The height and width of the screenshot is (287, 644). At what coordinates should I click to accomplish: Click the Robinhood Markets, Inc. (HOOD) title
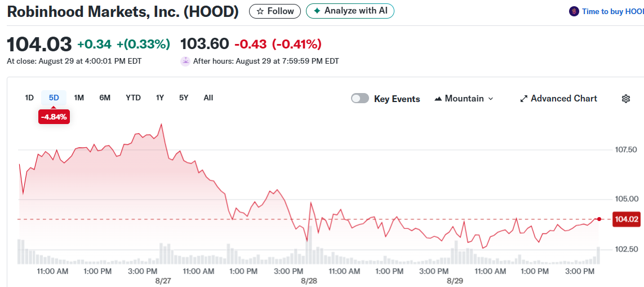tap(123, 11)
